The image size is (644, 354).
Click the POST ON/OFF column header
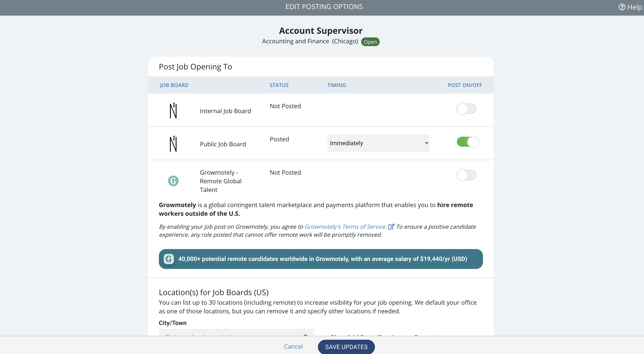coord(465,85)
